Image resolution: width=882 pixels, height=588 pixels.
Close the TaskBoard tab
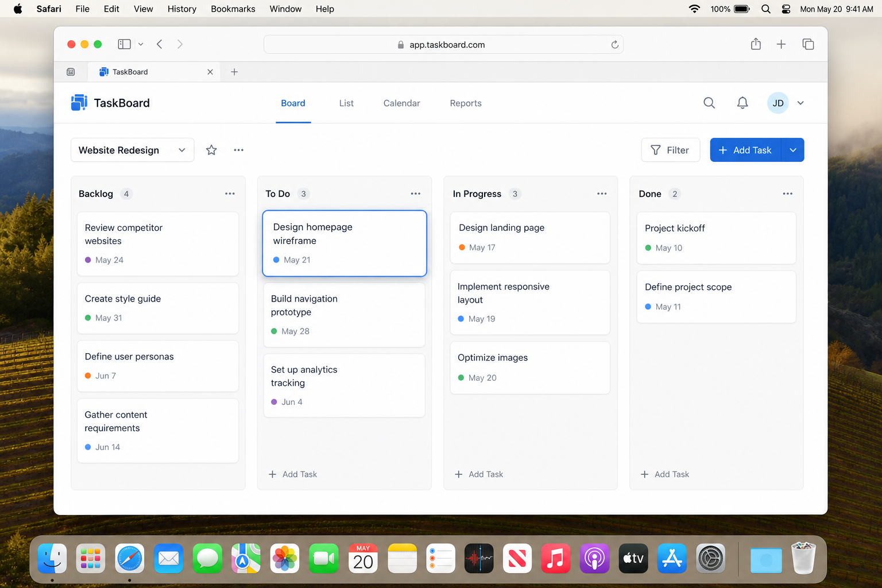click(x=210, y=72)
